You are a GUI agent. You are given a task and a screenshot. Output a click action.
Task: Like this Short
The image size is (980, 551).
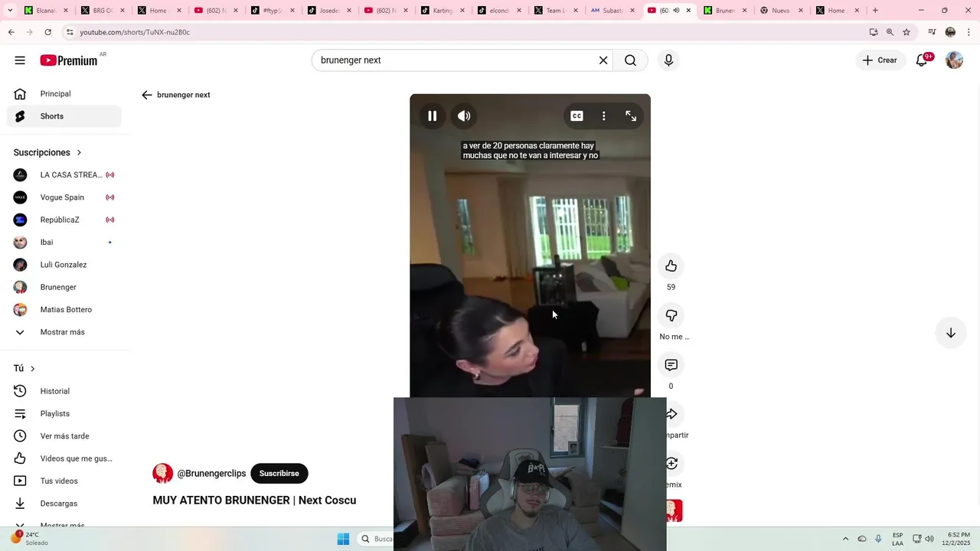[x=671, y=266]
